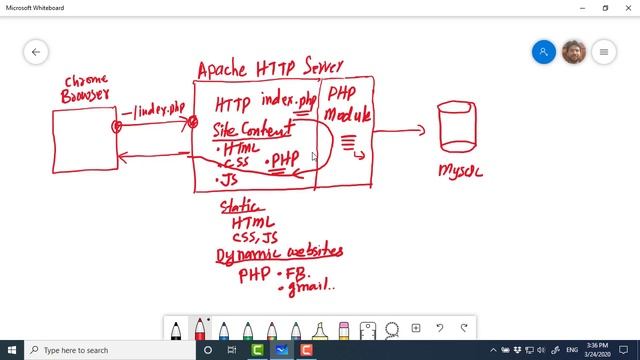The width and height of the screenshot is (640, 360).
Task: Click the handwritten "Chrome Browser" label
Action: coord(85,89)
